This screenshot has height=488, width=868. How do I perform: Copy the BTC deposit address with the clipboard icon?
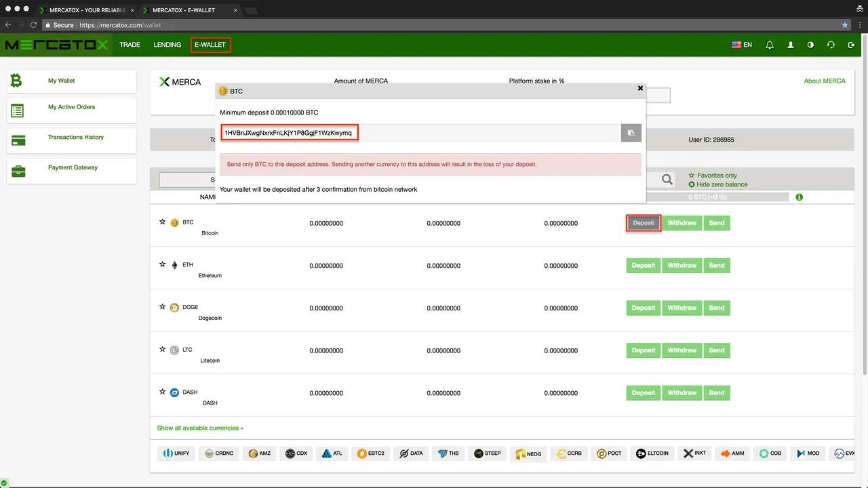point(631,133)
